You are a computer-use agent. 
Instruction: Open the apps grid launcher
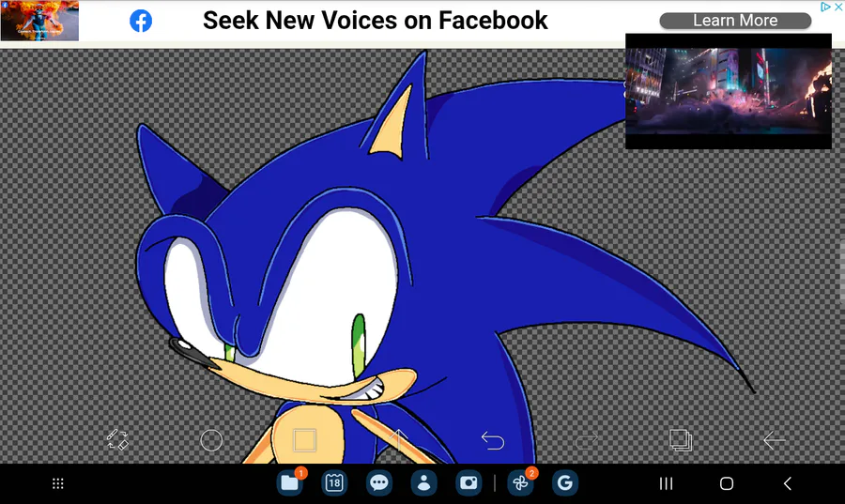[x=58, y=483]
